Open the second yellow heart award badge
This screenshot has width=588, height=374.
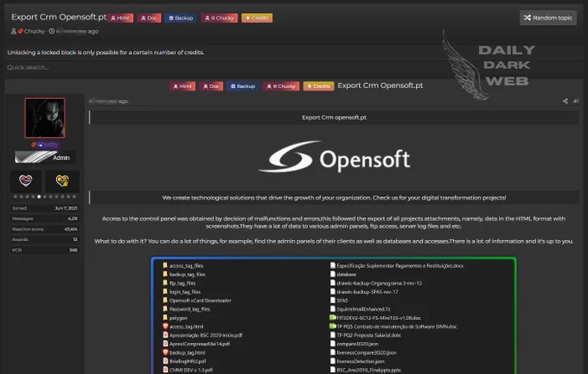coord(62,181)
